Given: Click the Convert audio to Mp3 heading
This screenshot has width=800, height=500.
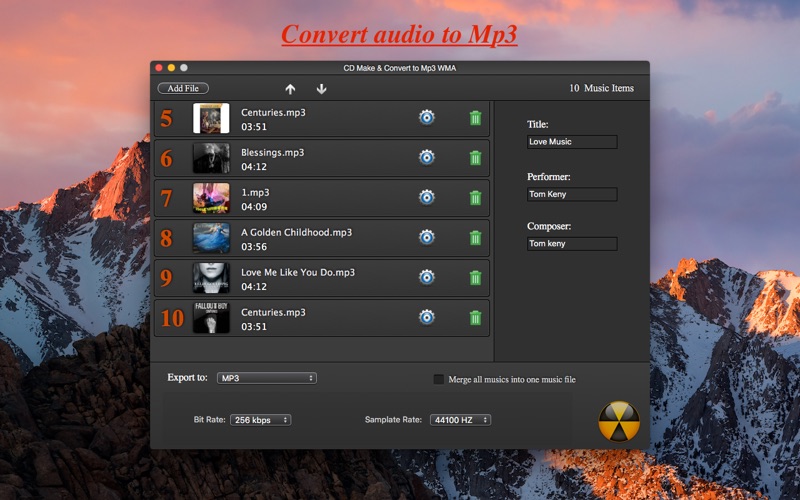Looking at the screenshot, I should pyautogui.click(x=399, y=35).
